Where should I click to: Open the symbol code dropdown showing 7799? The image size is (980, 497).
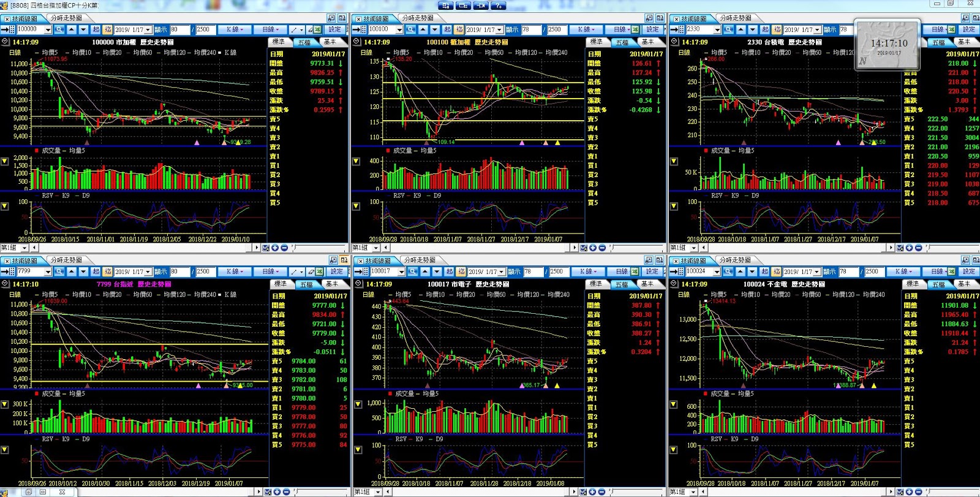[x=48, y=271]
